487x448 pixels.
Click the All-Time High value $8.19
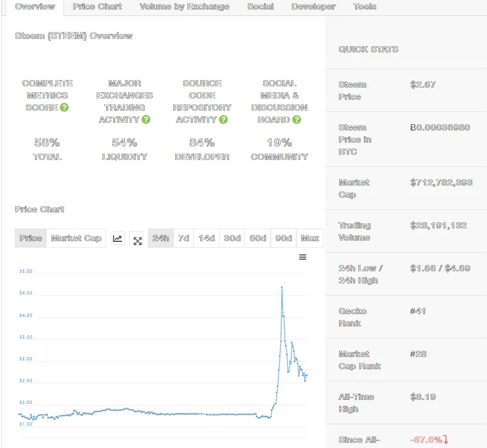coord(423,397)
